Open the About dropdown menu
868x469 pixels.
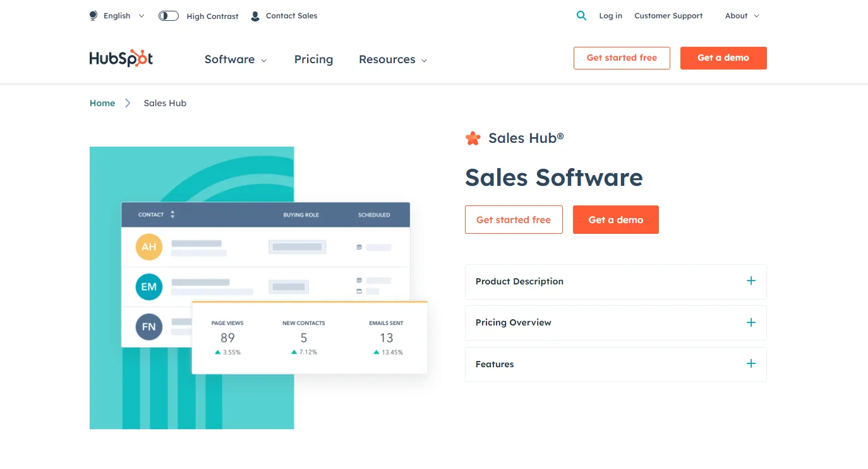coord(742,16)
